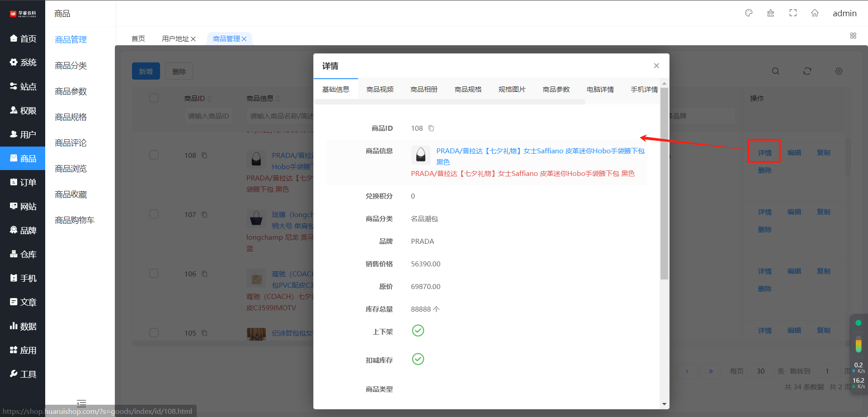Click the home icon in top bar
The width and height of the screenshot is (868, 417).
coord(815,13)
